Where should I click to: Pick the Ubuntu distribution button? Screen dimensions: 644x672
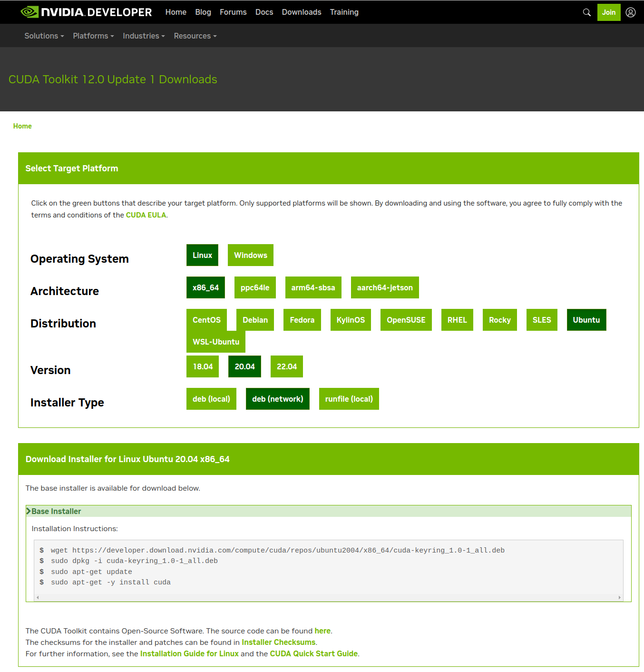point(586,320)
